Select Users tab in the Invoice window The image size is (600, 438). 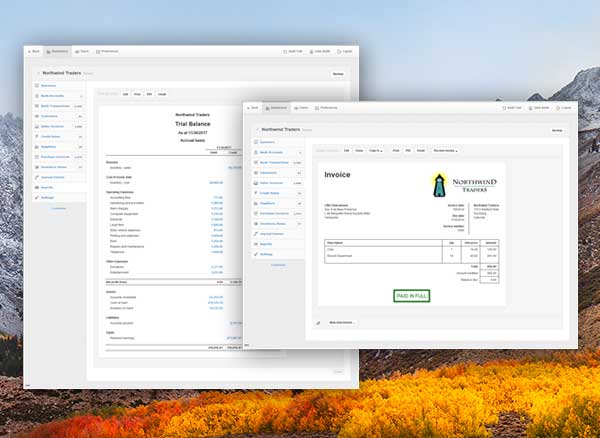(x=301, y=108)
